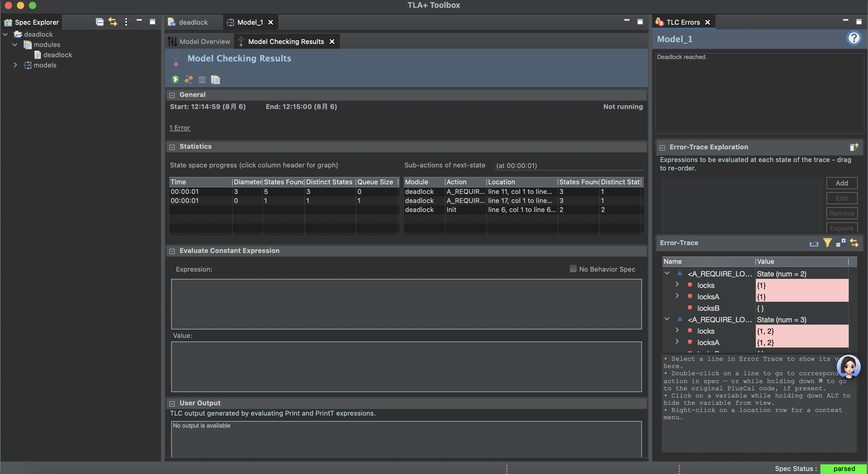The width and height of the screenshot is (868, 474).
Task: Click the green macOS fullscreen button
Action: click(33, 5)
